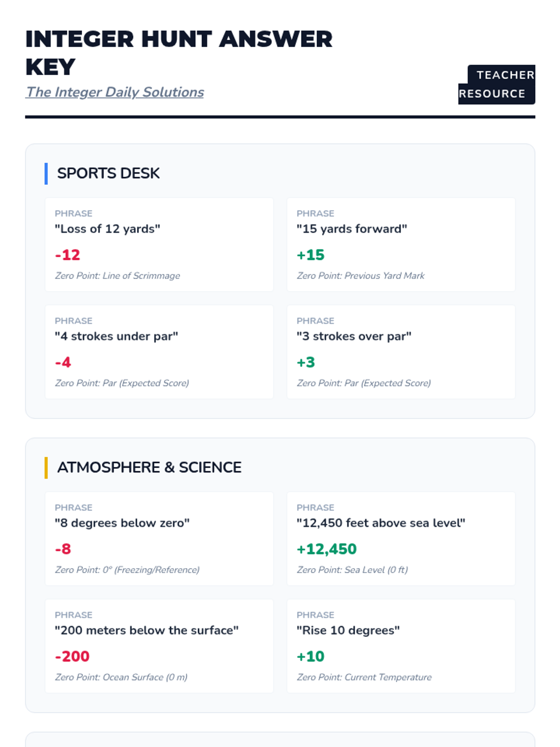Screen dimensions: 560x747
Task: Select the +12,450 answer value
Action: click(327, 549)
